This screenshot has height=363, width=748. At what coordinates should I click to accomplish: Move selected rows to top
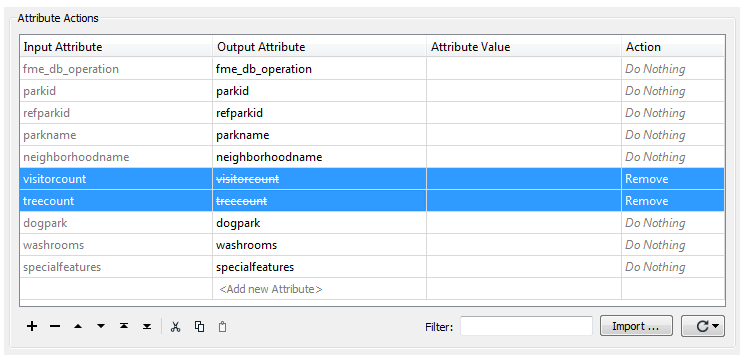click(x=124, y=326)
